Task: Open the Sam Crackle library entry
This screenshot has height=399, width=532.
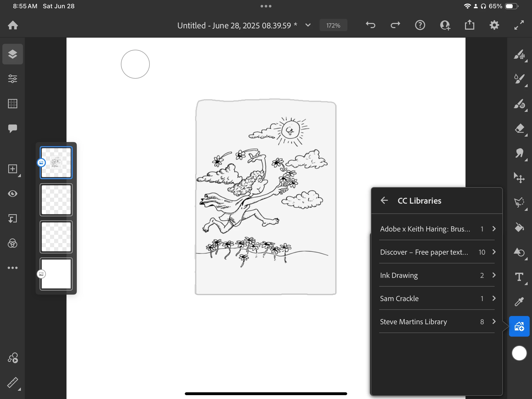Action: pyautogui.click(x=437, y=298)
